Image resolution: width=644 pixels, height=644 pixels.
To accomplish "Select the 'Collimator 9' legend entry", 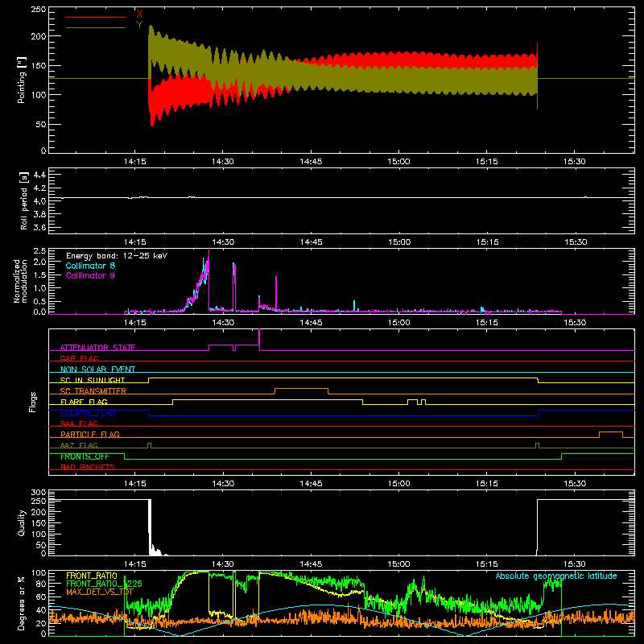I will pos(90,275).
